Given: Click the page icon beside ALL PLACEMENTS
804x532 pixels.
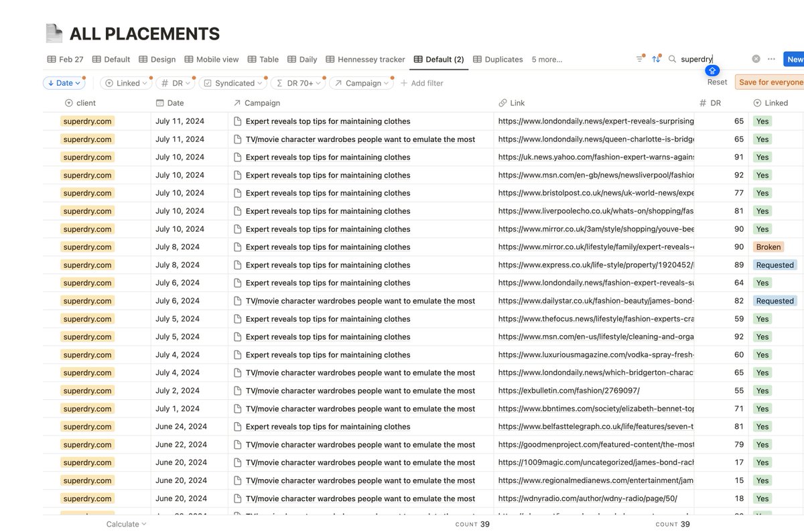Looking at the screenshot, I should point(54,33).
